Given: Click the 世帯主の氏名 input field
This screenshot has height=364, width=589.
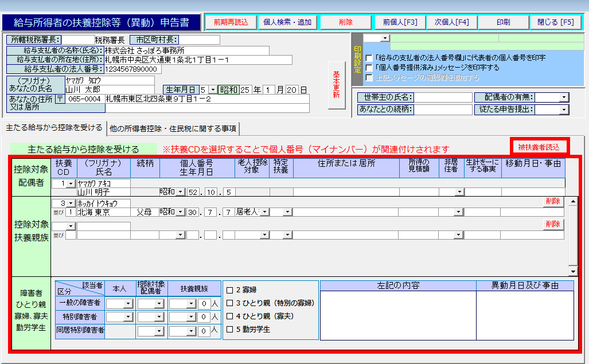Looking at the screenshot, I should pos(443,97).
